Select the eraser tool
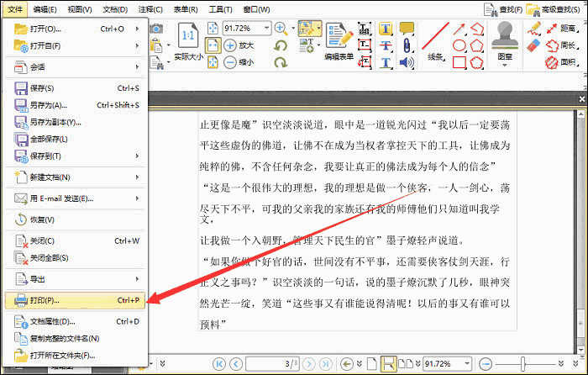 (x=533, y=45)
